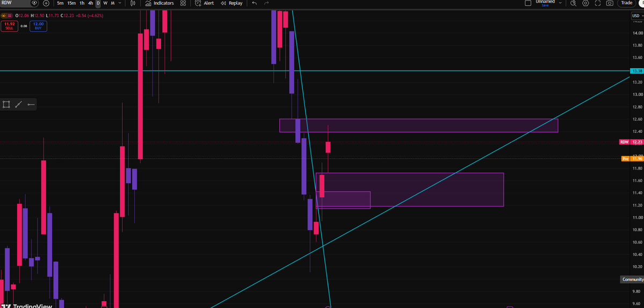Open indicator templates grid icon
The width and height of the screenshot is (644, 308).
point(183,3)
